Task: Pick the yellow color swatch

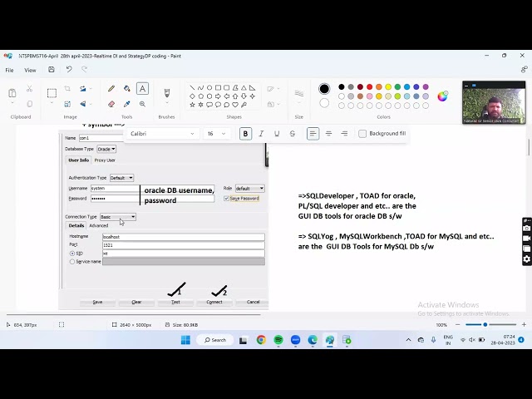Action: [388, 87]
